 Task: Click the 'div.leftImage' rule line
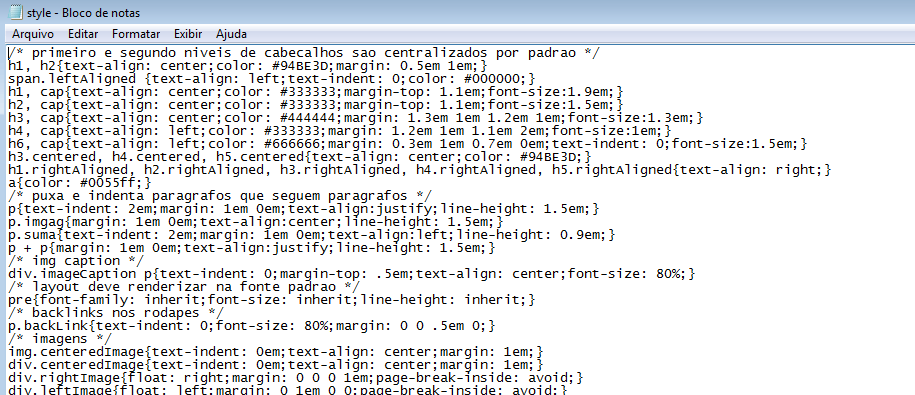click(x=288, y=390)
